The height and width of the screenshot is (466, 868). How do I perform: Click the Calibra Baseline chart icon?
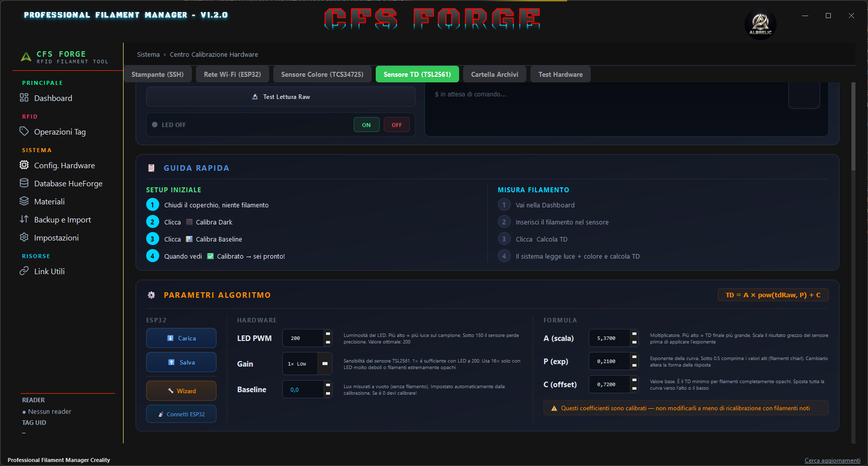(189, 239)
